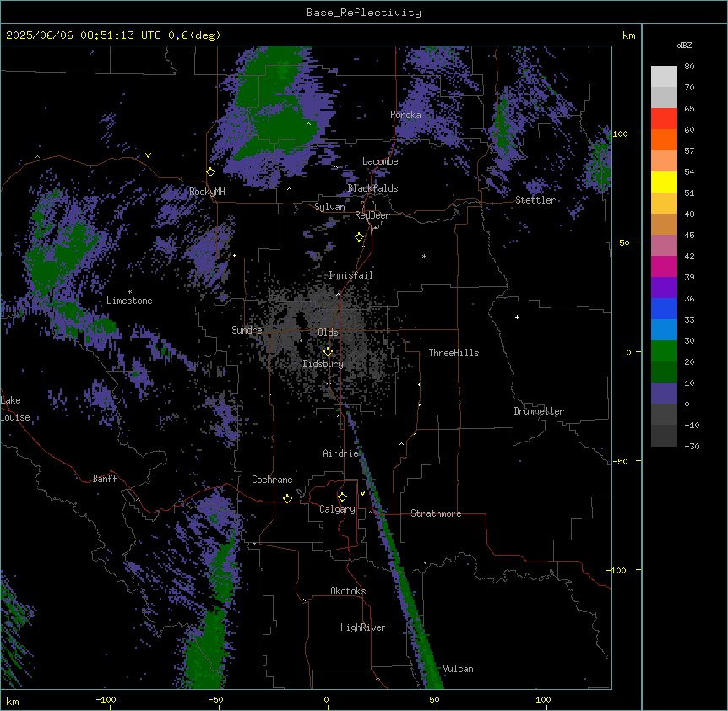
Task: Select the yellow diamond marker below Olds
Action: coord(328,352)
